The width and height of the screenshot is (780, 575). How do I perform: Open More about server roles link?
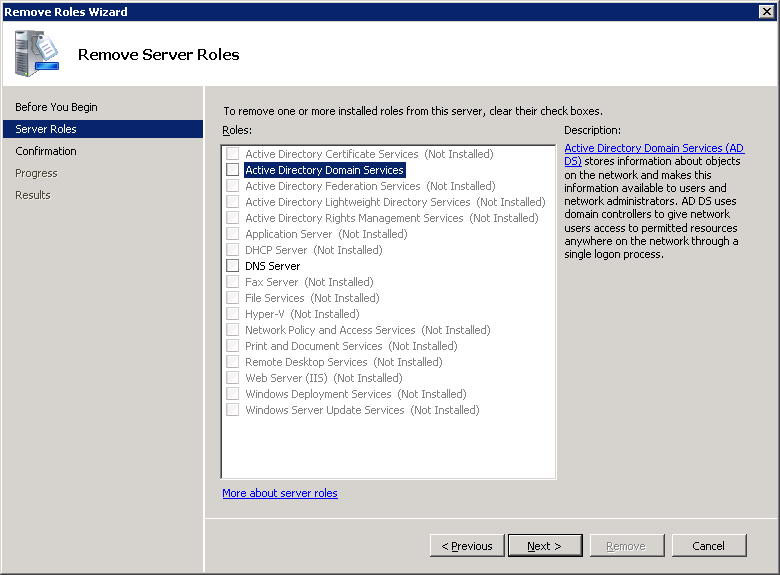(x=280, y=493)
